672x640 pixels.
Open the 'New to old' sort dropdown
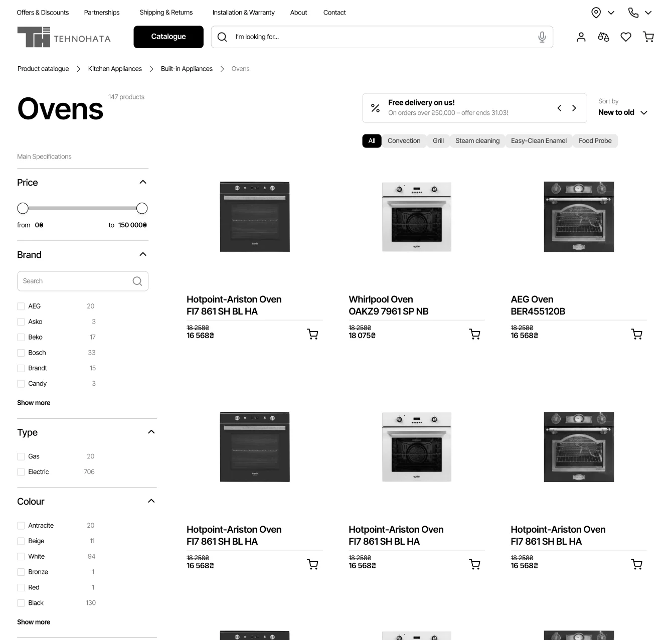coord(622,112)
